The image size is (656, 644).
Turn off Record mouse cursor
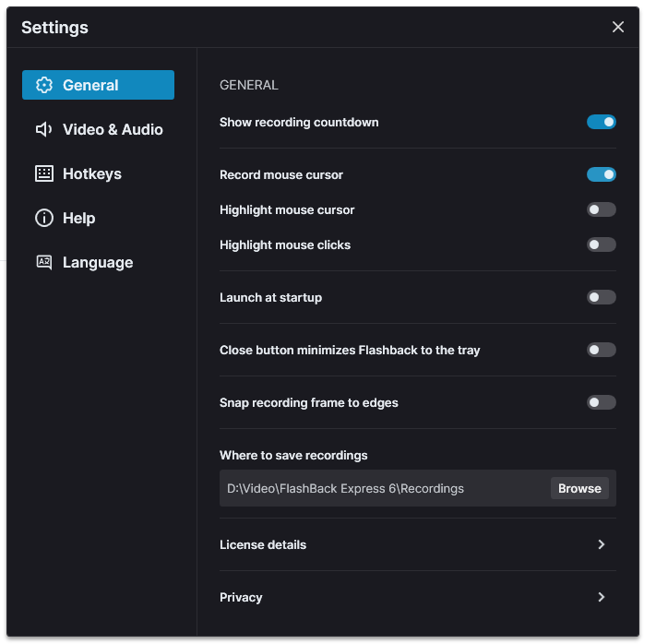coord(602,174)
